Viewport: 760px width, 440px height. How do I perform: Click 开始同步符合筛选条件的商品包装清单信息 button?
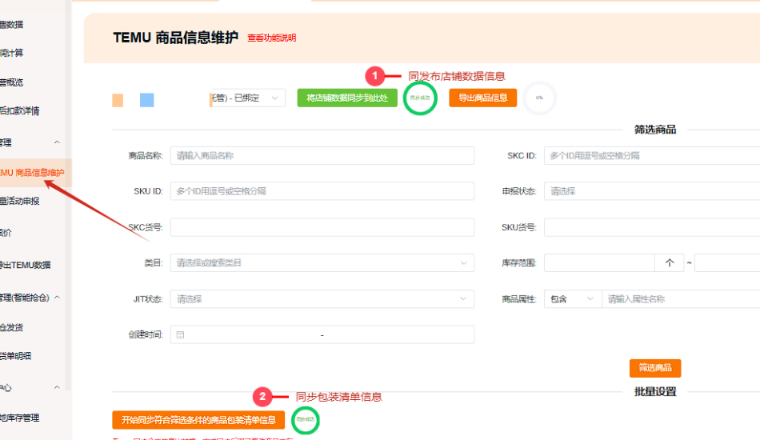click(198, 420)
